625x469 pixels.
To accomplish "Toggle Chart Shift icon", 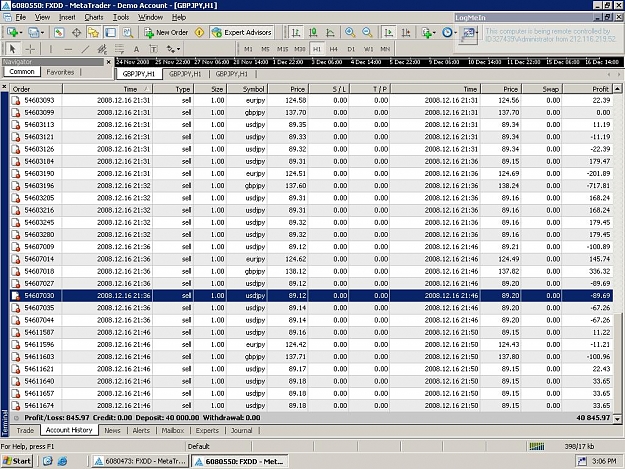I will [x=405, y=32].
